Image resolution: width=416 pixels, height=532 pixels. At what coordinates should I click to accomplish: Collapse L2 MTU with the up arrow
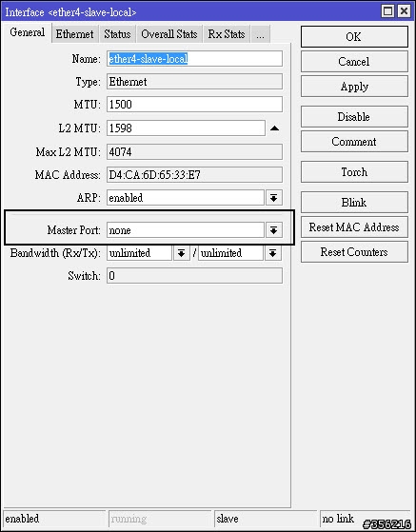[x=274, y=128]
